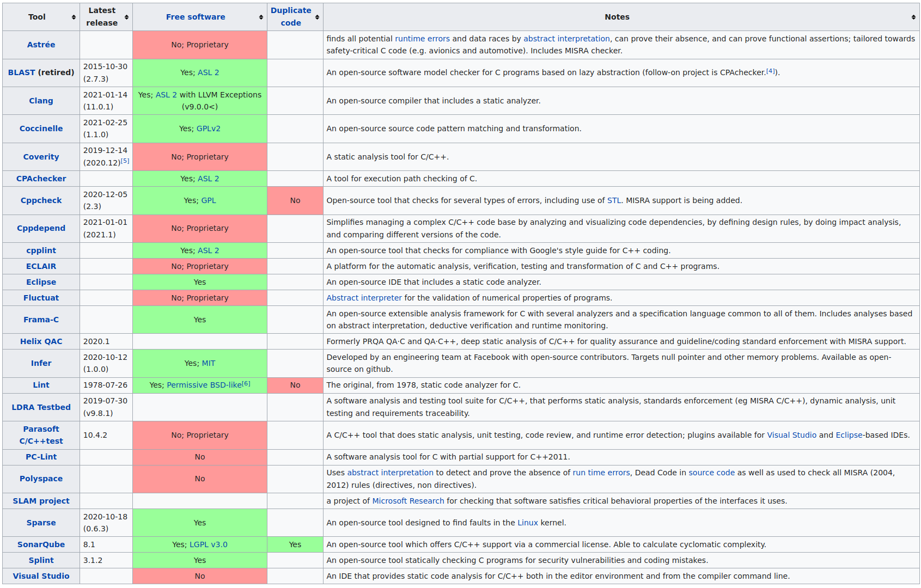Open GPL license link for Cppcheck
The width and height of the screenshot is (921, 588).
coord(209,200)
